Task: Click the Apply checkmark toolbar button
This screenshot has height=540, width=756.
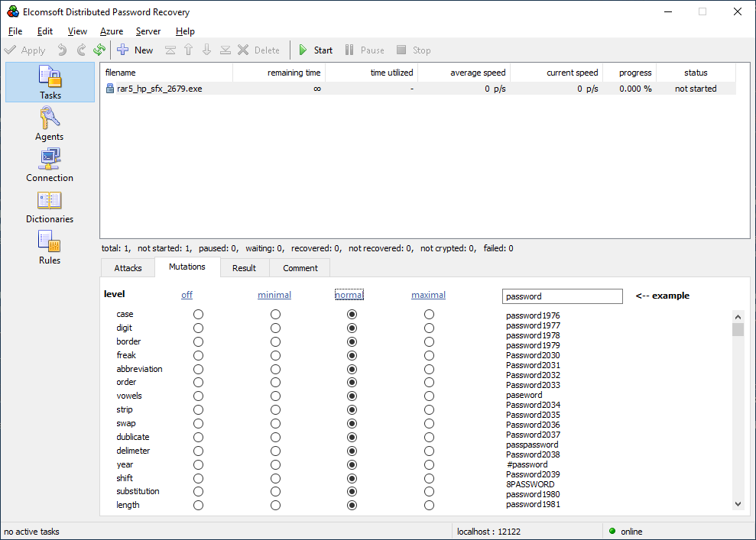Action: pyautogui.click(x=24, y=50)
